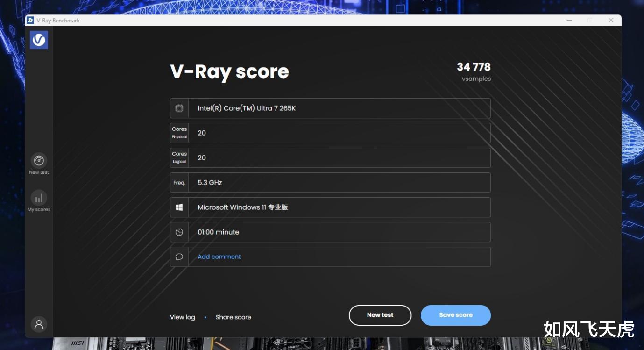Screen dimensions: 644x350
Task: Click the V-Ray Benchmark title bar icon
Action: click(30, 20)
